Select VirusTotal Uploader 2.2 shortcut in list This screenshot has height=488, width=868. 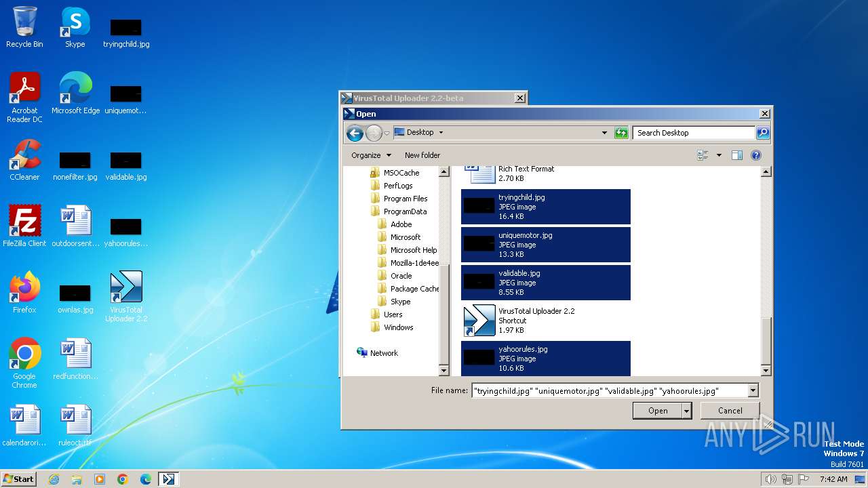coord(546,321)
